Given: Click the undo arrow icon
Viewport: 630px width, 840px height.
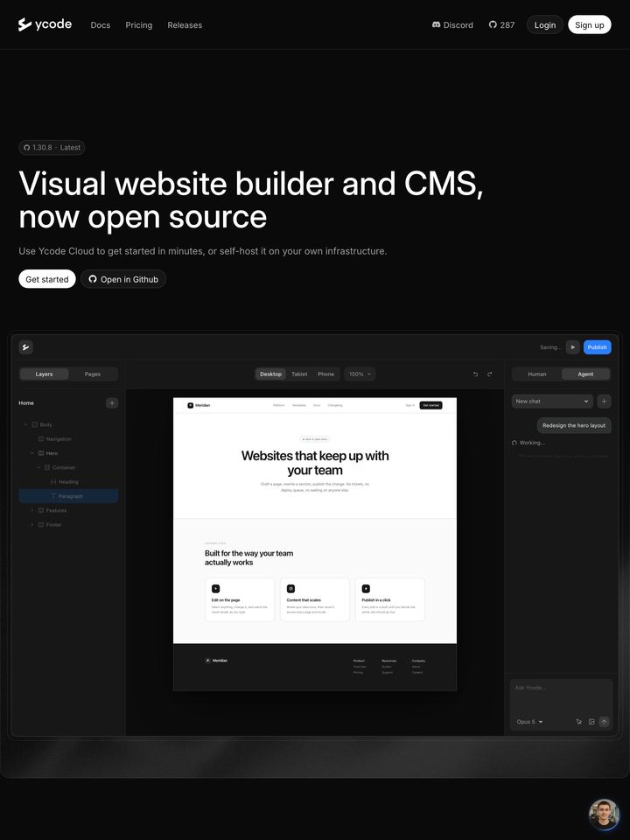Looking at the screenshot, I should tap(475, 374).
